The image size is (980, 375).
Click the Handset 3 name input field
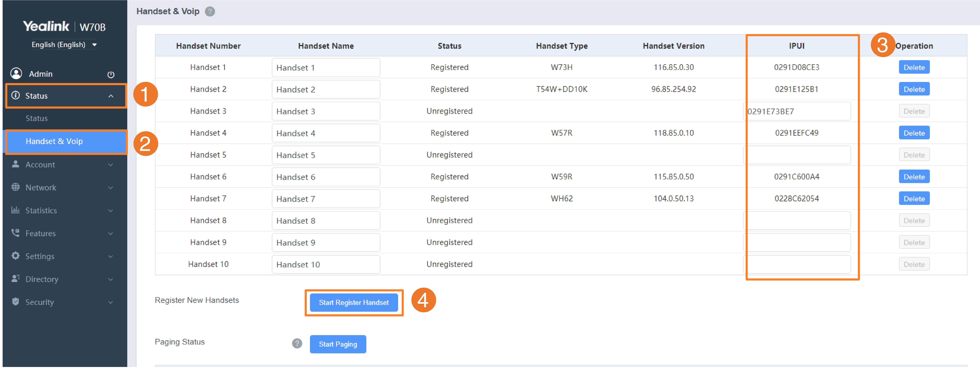point(326,111)
